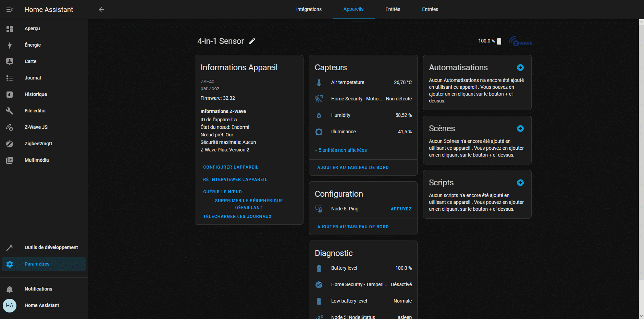Screen dimensions: 644x319
Task: Open Node 5: Node Status row
Action: 363,316
